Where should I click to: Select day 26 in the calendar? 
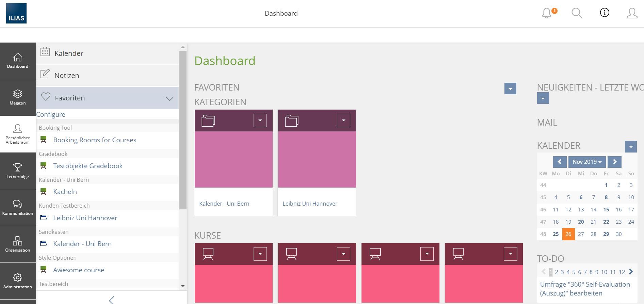click(x=568, y=234)
